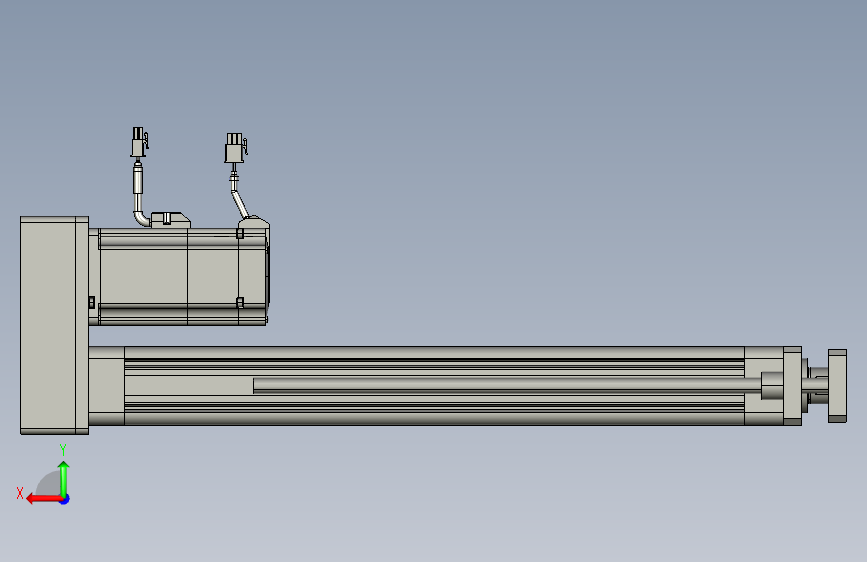Select the long actuator cylinder body

point(434,386)
